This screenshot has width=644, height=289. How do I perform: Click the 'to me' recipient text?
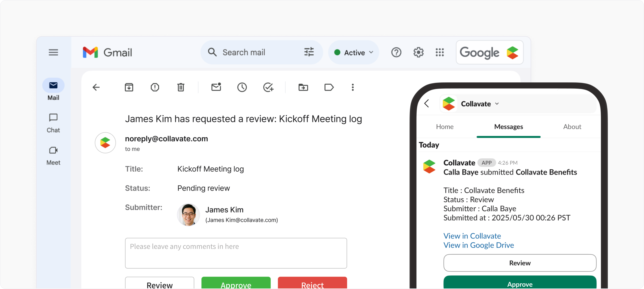[132, 149]
